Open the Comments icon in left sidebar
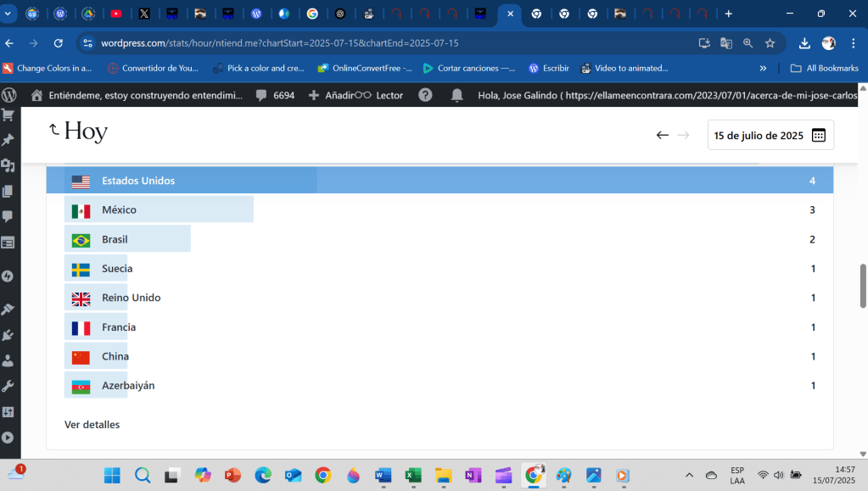The width and height of the screenshot is (868, 491). (8, 216)
